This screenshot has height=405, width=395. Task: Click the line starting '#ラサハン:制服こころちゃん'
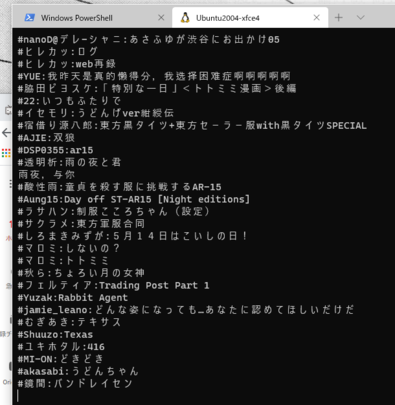point(114,211)
